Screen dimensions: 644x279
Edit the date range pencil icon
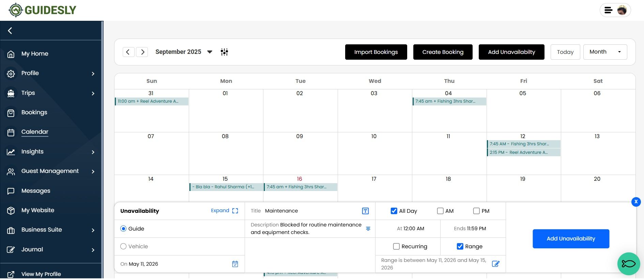(496, 264)
